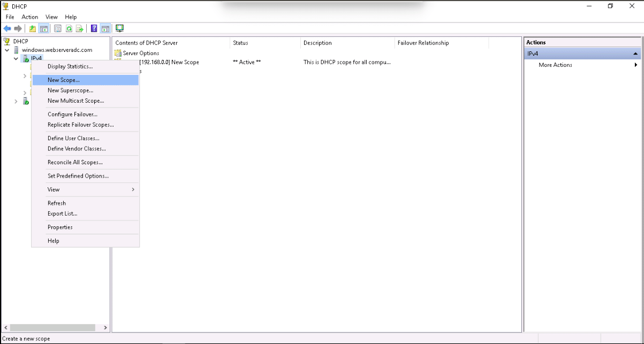This screenshot has width=644, height=344.
Task: Toggle Show/Hide Console Tree toolbar icon
Action: click(x=44, y=28)
